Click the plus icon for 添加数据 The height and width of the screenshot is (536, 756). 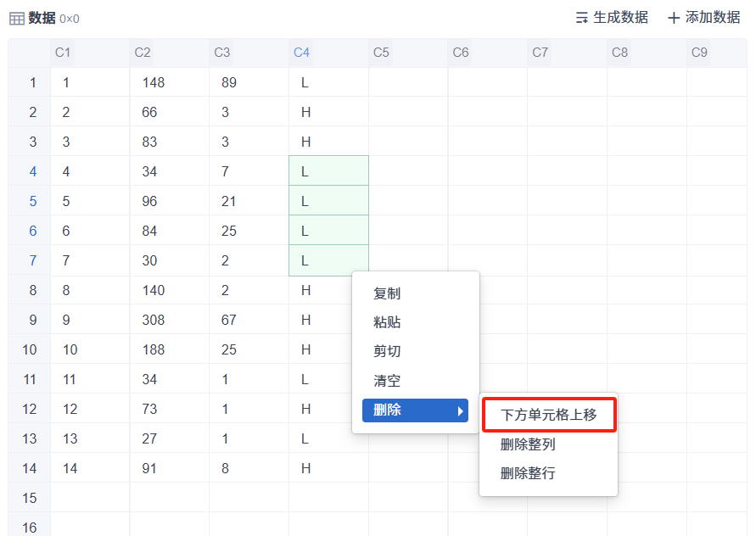tap(674, 18)
